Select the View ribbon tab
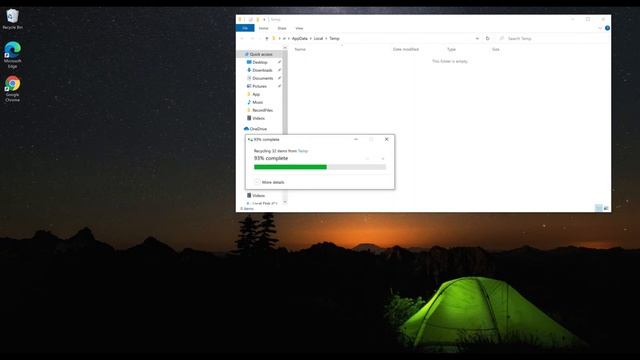 tap(299, 28)
